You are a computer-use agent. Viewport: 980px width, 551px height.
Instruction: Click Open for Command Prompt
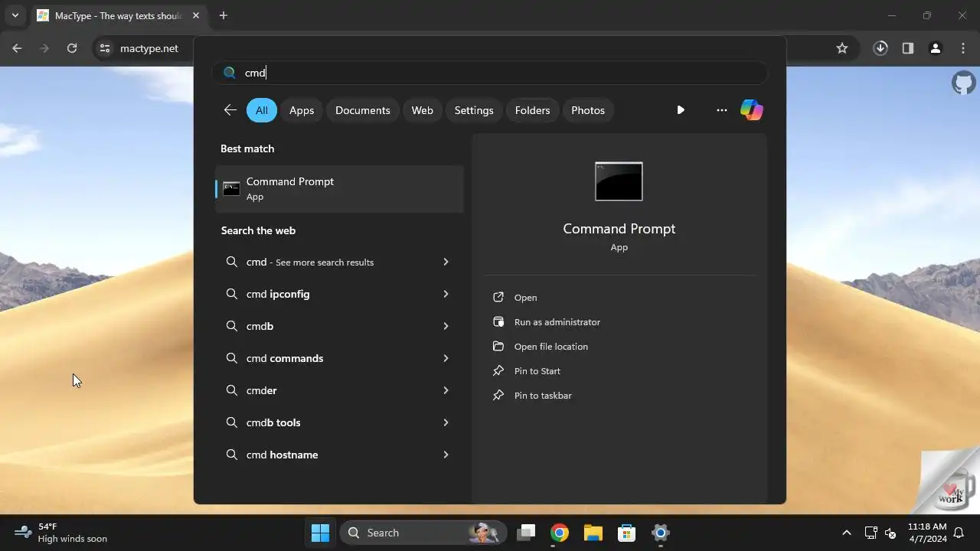pyautogui.click(x=525, y=298)
